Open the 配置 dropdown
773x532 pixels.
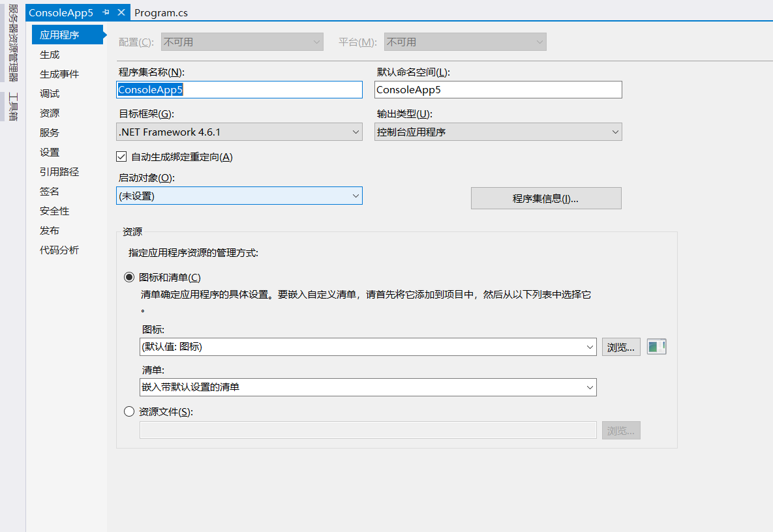242,42
